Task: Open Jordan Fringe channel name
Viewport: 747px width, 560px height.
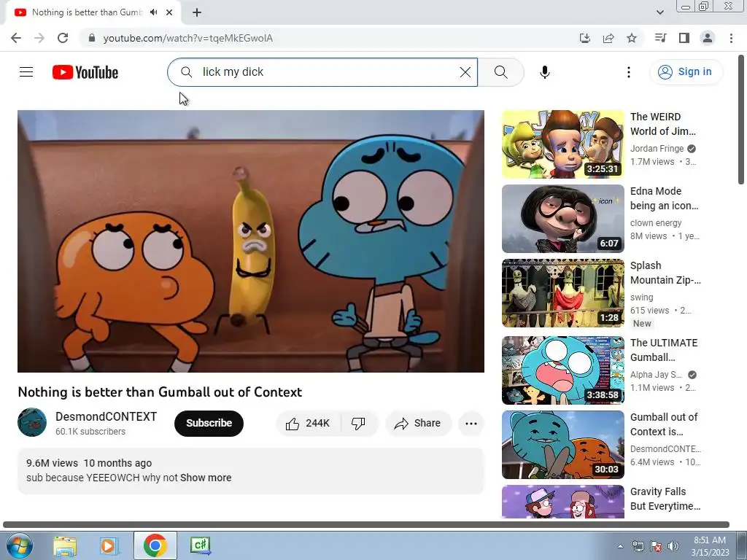Action: (x=657, y=149)
